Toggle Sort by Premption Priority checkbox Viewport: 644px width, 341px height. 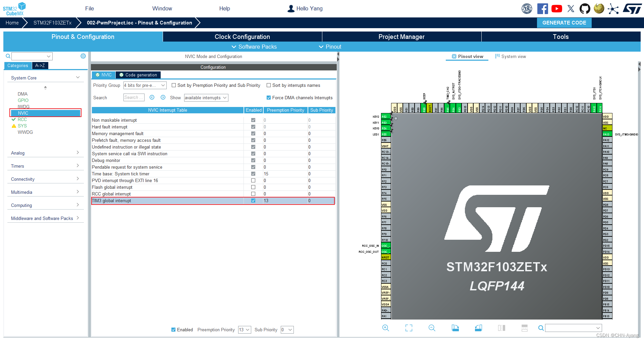174,85
